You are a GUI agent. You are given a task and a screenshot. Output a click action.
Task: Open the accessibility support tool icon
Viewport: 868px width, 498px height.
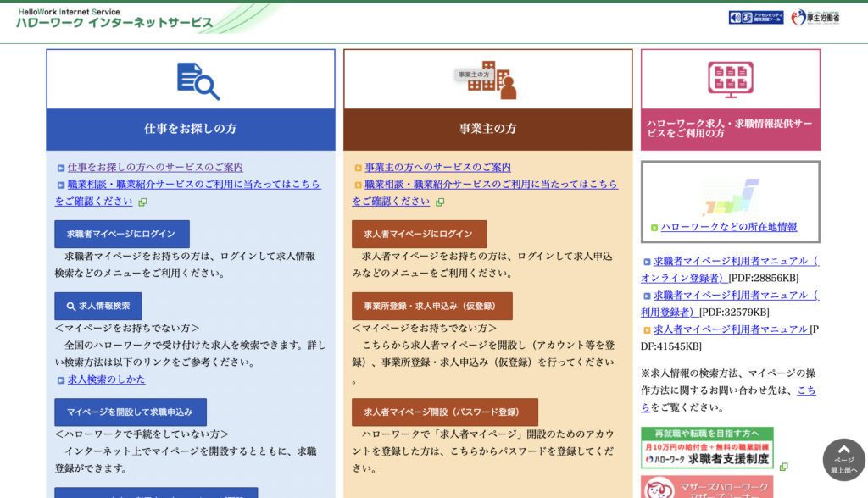[x=755, y=18]
